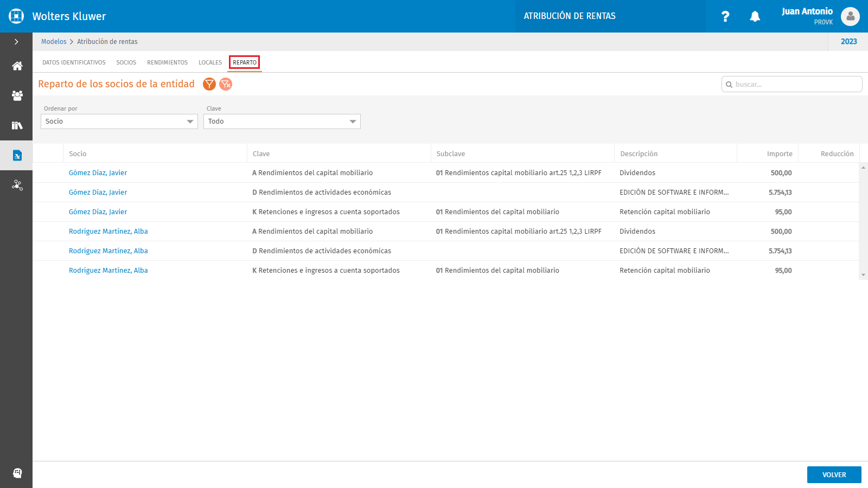868x488 pixels.
Task: Open Gómez Díaz, Javier Dividendos row link
Action: pos(98,173)
